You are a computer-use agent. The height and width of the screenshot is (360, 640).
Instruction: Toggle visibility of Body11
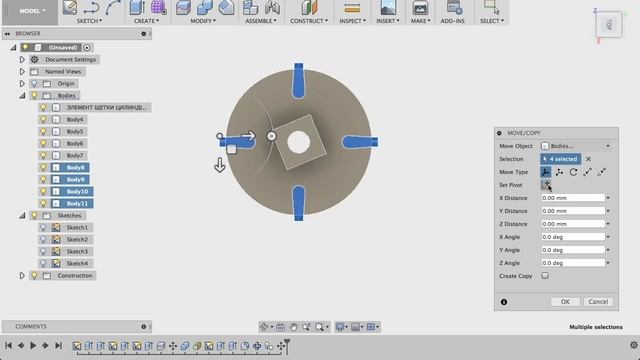(43, 203)
